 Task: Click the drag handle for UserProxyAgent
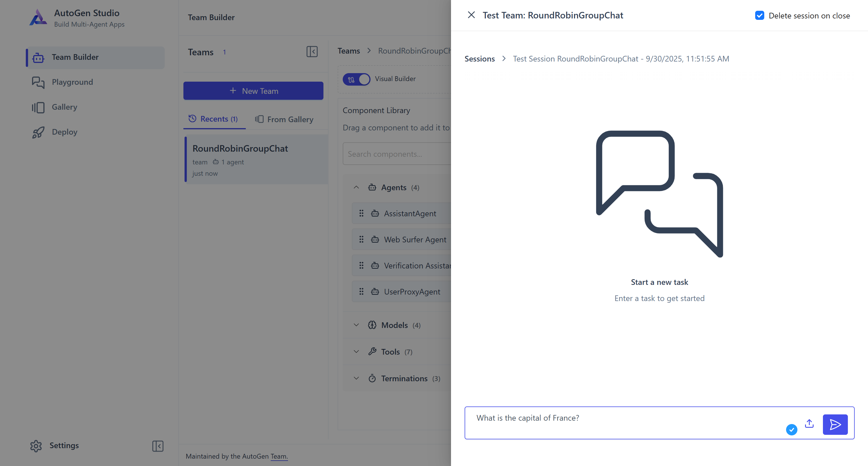pos(361,291)
